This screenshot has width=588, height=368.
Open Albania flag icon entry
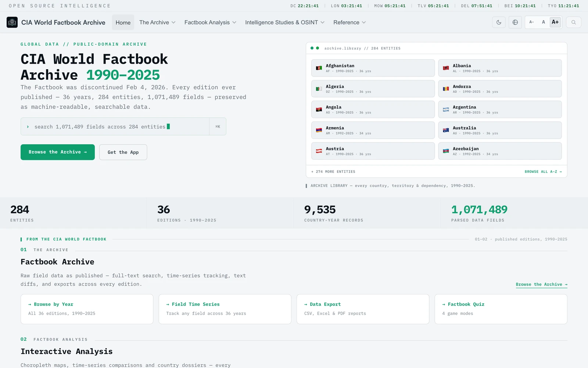coord(446,68)
